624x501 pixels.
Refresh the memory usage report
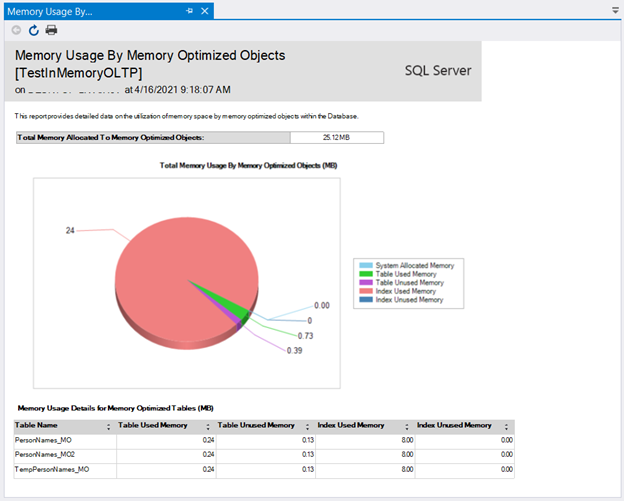pos(34,30)
